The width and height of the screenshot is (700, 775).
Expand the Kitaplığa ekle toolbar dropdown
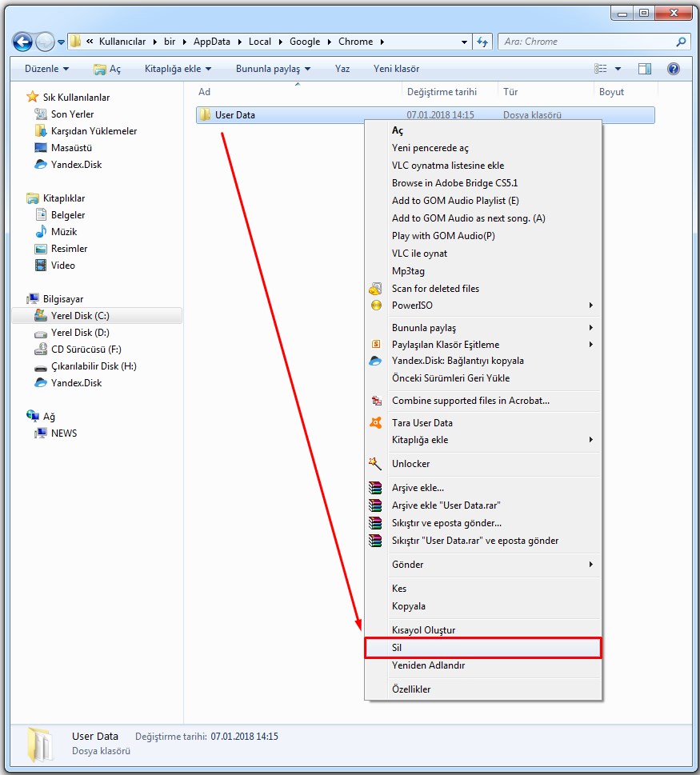pos(178,69)
